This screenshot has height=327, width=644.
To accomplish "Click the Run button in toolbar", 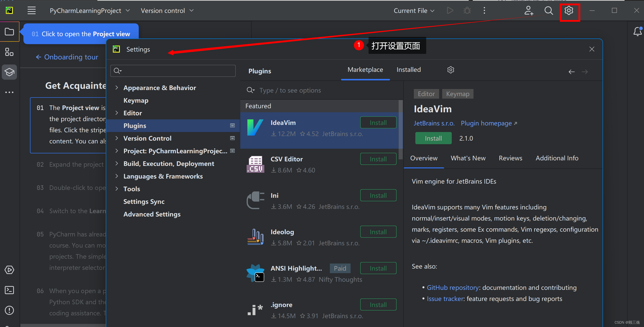I will tap(450, 11).
